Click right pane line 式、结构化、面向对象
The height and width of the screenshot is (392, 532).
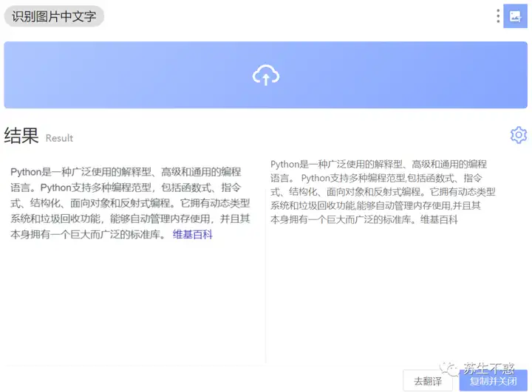[383, 192]
